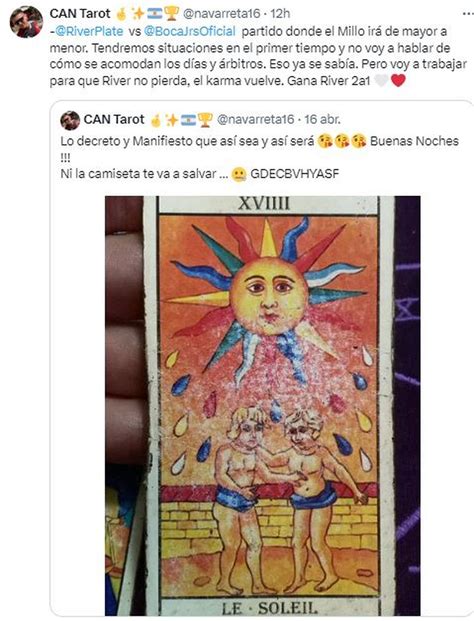Click the Argentina flag emoji in the top name
The height and width of the screenshot is (621, 474).
pos(155,14)
